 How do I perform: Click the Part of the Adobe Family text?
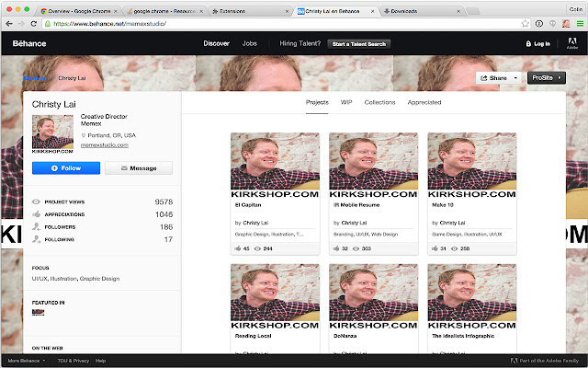(549, 361)
